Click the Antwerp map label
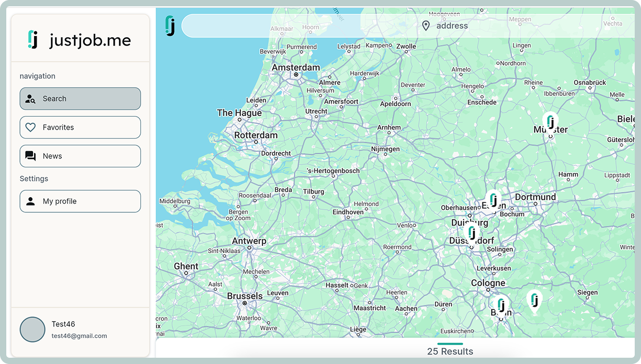641x364 pixels. 249,241
